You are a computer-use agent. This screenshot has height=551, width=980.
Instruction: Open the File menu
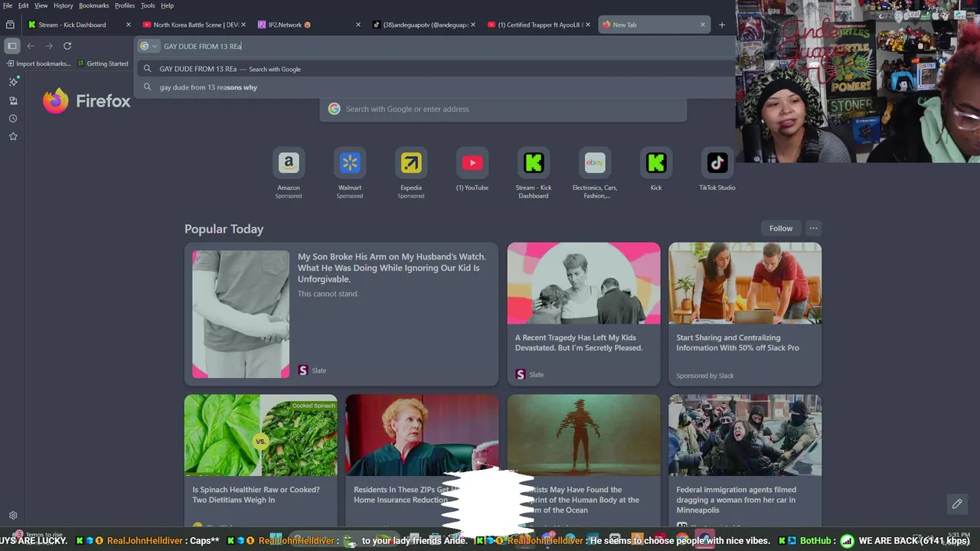8,5
